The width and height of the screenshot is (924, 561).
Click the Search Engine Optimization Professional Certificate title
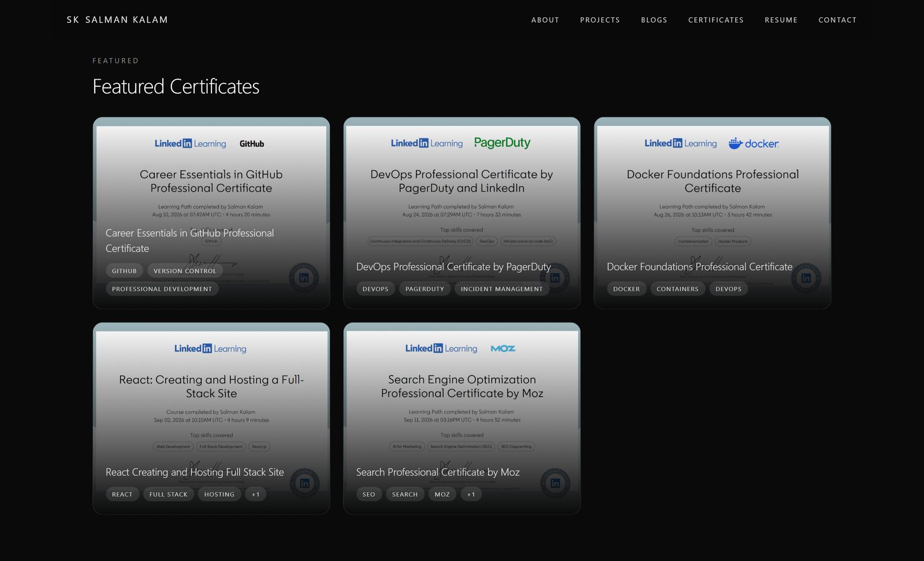[x=462, y=387]
